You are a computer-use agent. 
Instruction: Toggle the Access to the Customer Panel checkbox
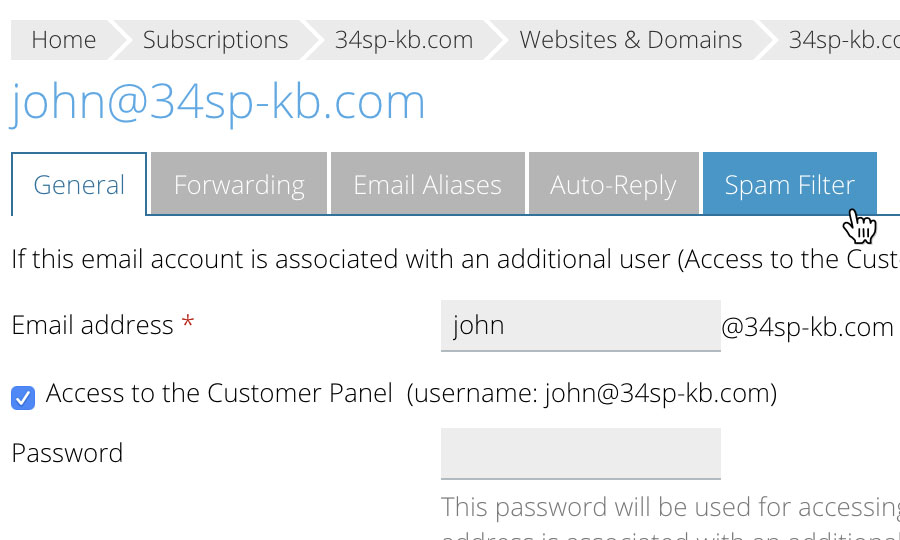(23, 397)
